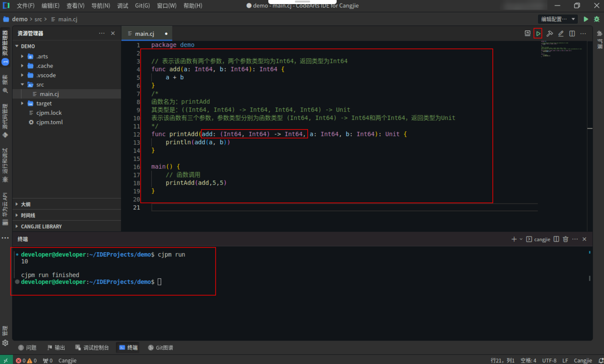Start the green run configuration button
The width and height of the screenshot is (604, 364).
pos(586,19)
